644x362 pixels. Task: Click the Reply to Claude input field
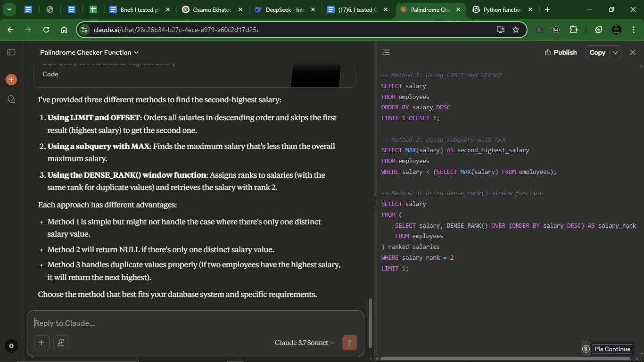click(x=195, y=323)
